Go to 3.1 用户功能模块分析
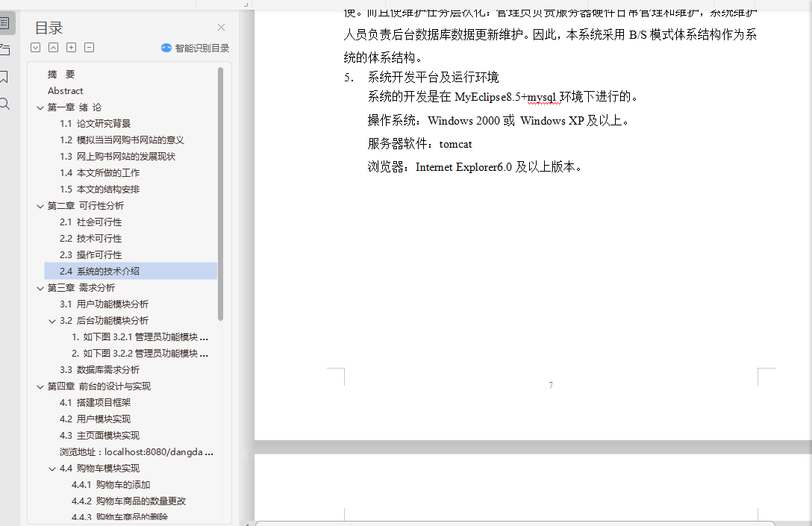 104,304
